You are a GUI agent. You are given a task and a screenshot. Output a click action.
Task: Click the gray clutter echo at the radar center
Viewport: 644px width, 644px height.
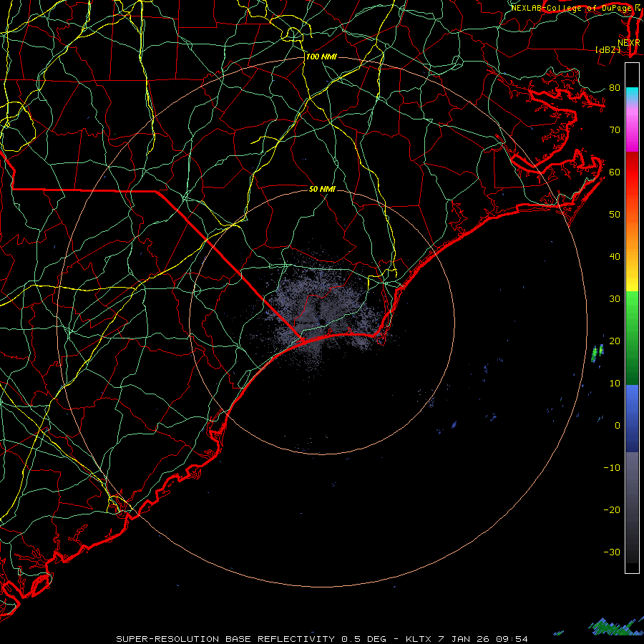[324, 312]
